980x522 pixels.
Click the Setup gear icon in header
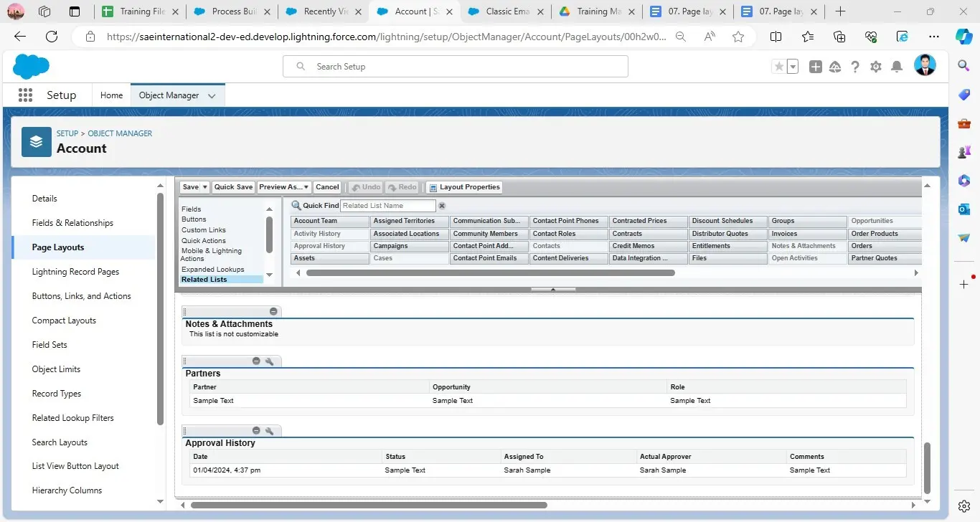[875, 67]
